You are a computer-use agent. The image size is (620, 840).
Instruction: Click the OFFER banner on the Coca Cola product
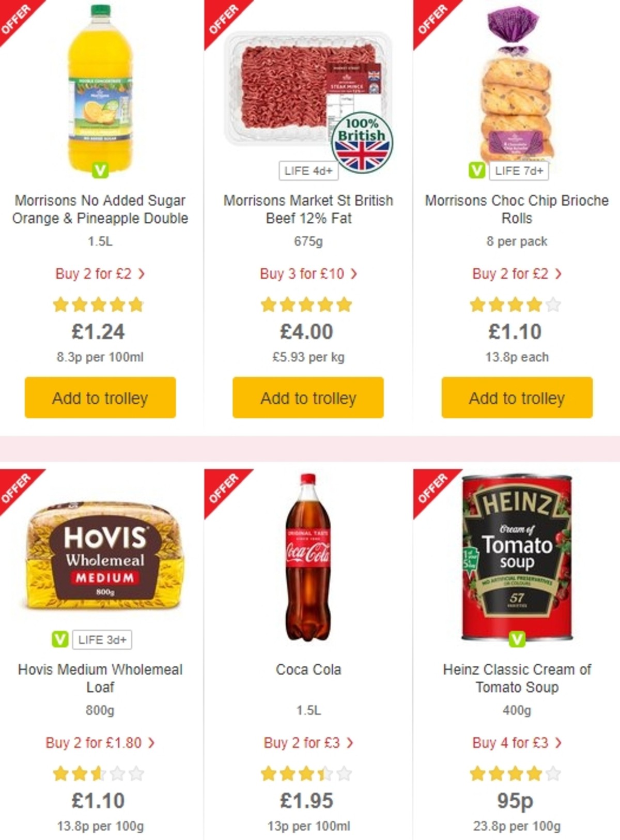(x=223, y=488)
